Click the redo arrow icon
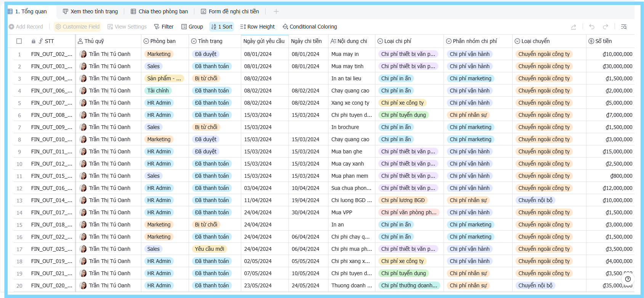The height and width of the screenshot is (298, 644). pyautogui.click(x=606, y=27)
